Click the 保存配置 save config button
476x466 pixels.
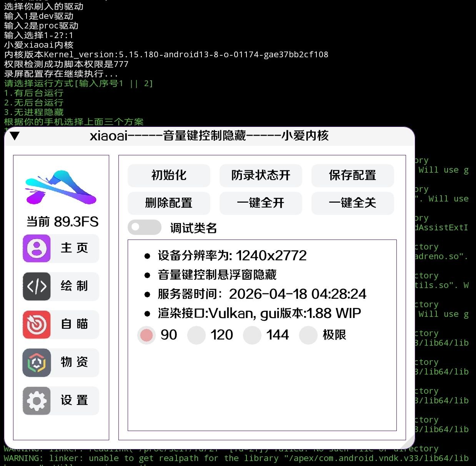click(352, 176)
